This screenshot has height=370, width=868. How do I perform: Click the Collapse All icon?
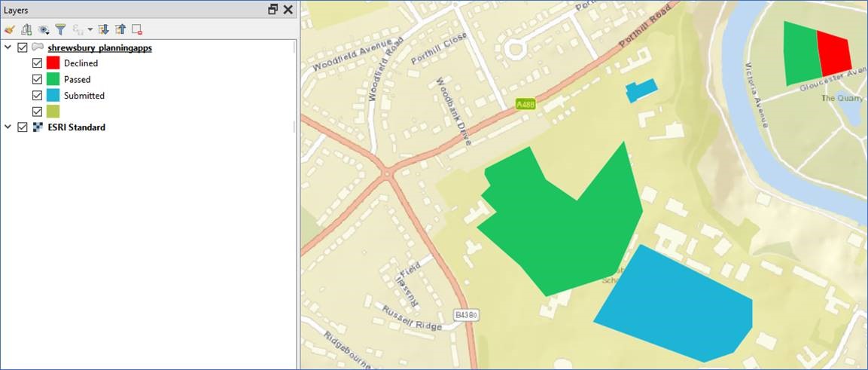(120, 29)
